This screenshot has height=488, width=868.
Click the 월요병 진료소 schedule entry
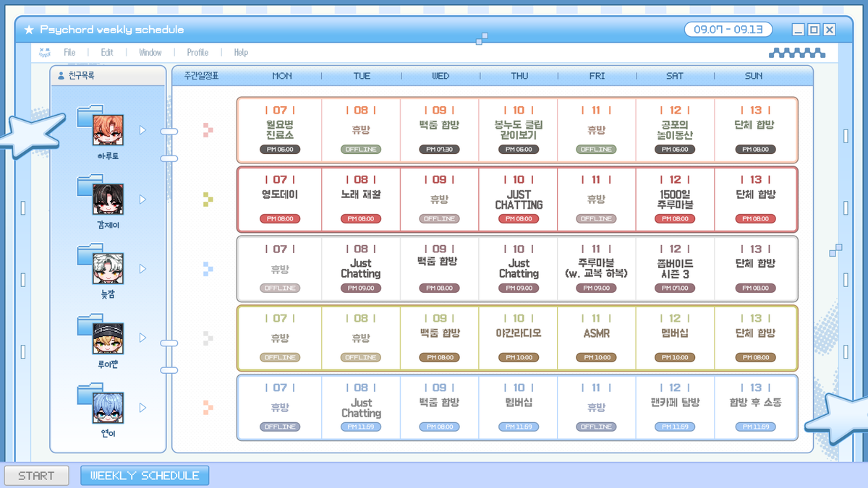click(x=280, y=130)
